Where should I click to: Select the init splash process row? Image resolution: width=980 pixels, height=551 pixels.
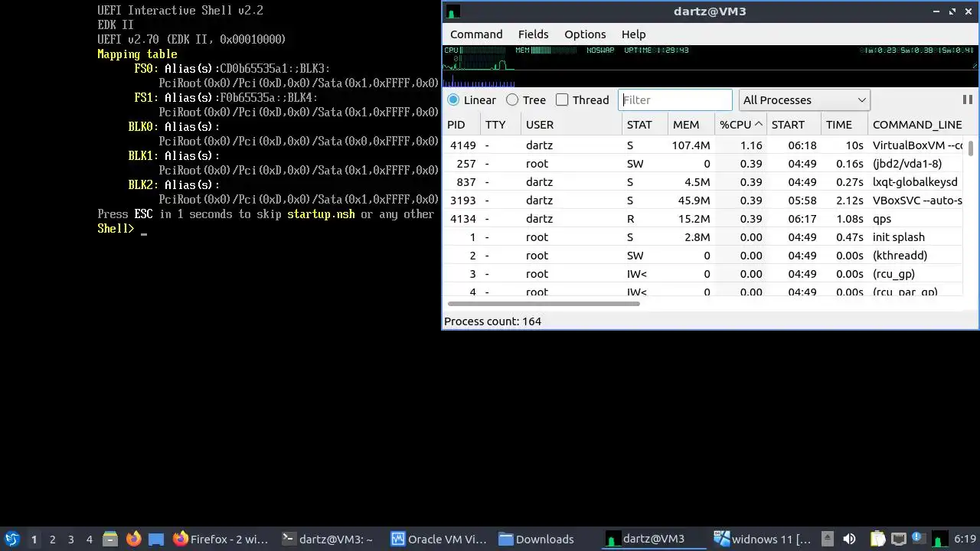click(704, 237)
